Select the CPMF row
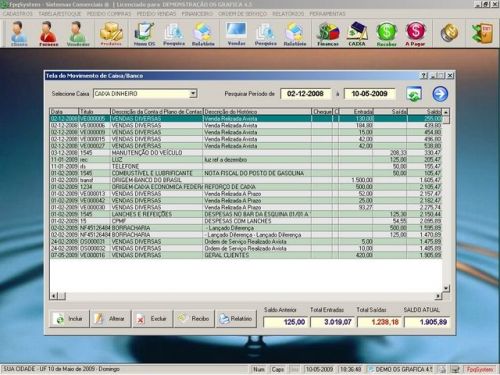Screen dimensions: 500x375 pos(246,221)
